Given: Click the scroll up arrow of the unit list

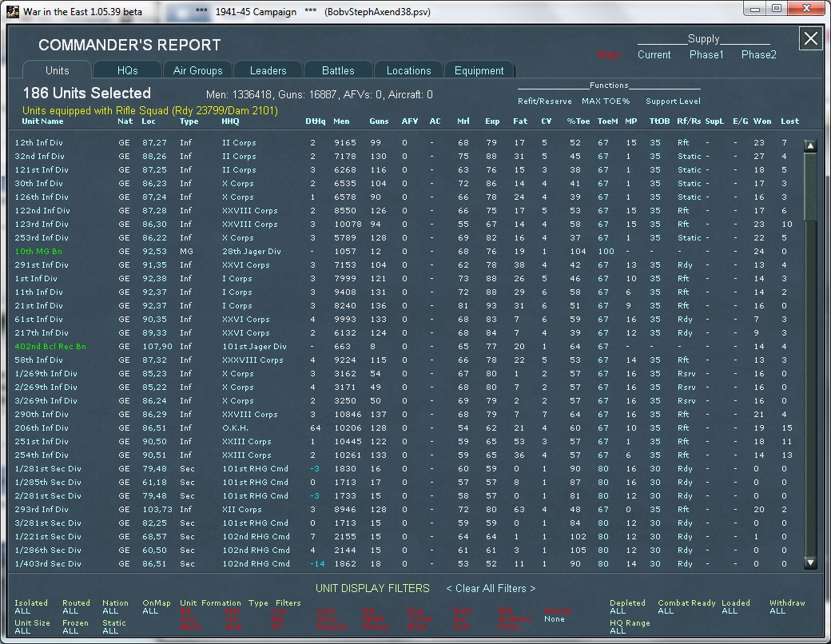Looking at the screenshot, I should click(x=809, y=145).
